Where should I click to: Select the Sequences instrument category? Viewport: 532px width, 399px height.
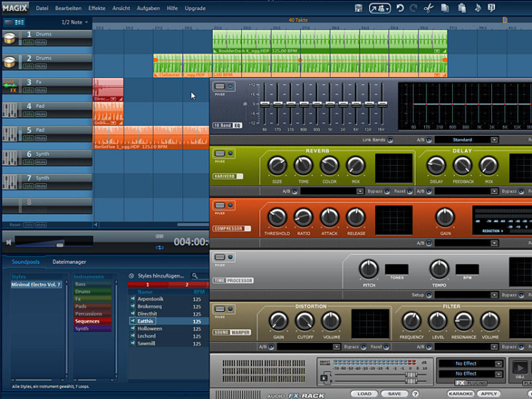point(93,321)
